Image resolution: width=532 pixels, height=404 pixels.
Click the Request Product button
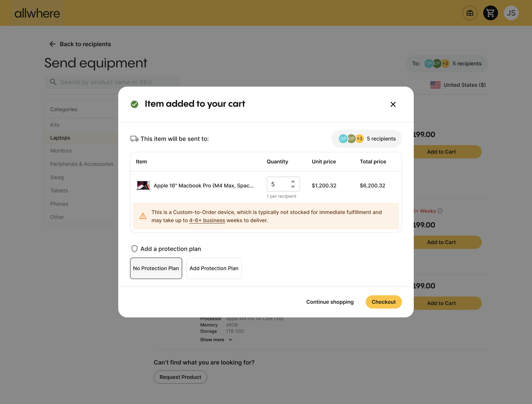[x=180, y=377]
